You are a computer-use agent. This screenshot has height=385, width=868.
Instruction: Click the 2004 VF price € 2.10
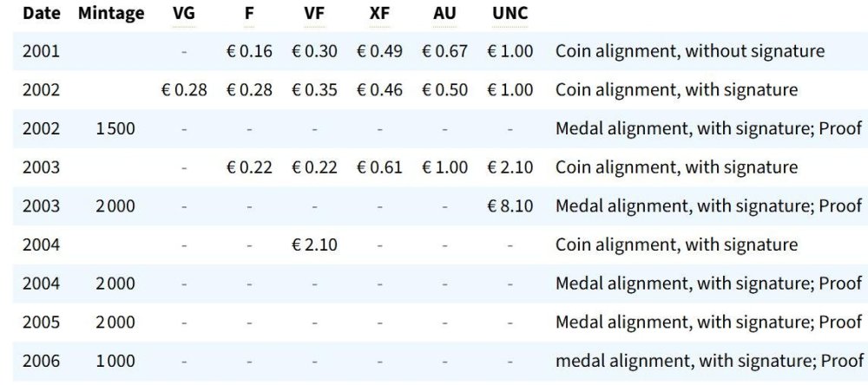(314, 245)
